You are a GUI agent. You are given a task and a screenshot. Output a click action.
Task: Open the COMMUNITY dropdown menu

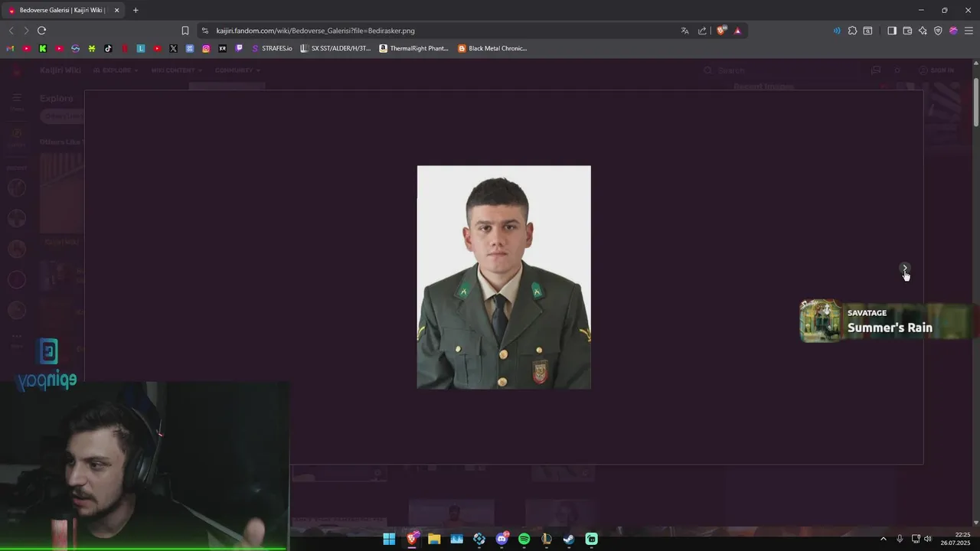coord(237,70)
